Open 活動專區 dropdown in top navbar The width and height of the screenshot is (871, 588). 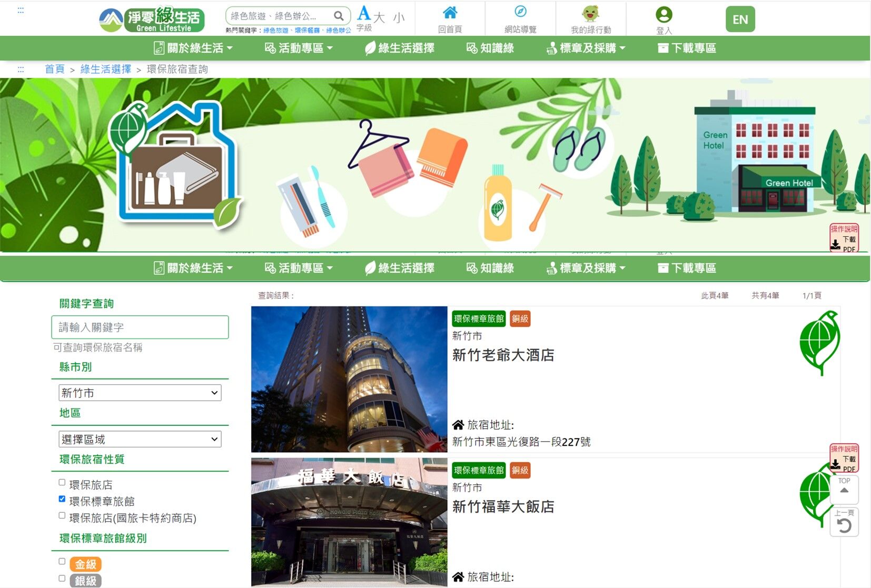tap(299, 48)
